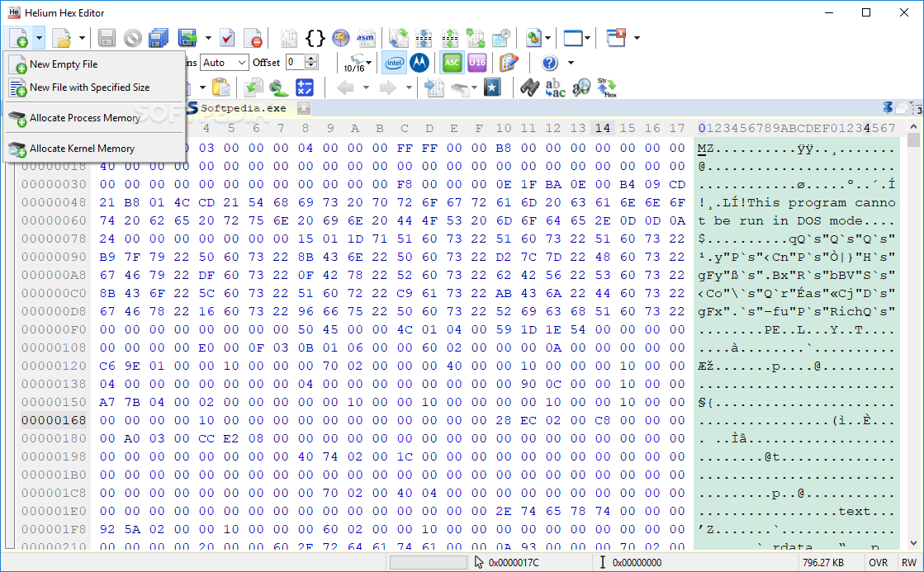
Task: Toggle the RW read-write status indicator
Action: 908,563
